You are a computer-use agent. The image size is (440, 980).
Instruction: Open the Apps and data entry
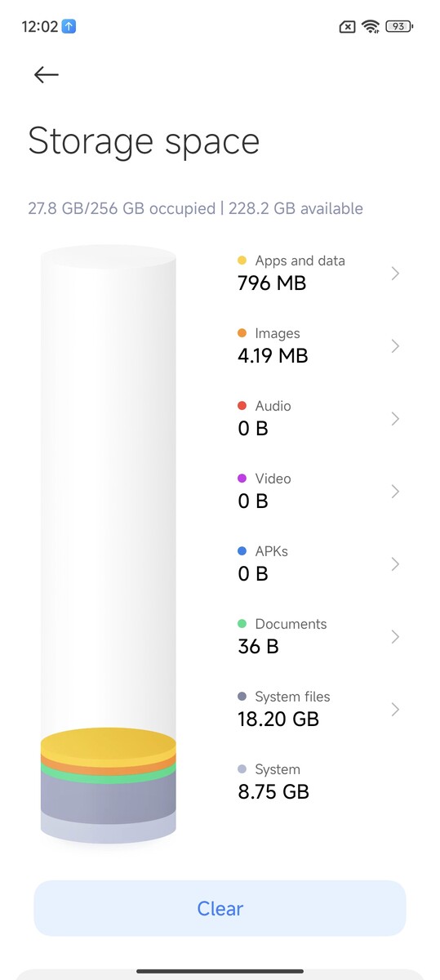click(x=318, y=273)
